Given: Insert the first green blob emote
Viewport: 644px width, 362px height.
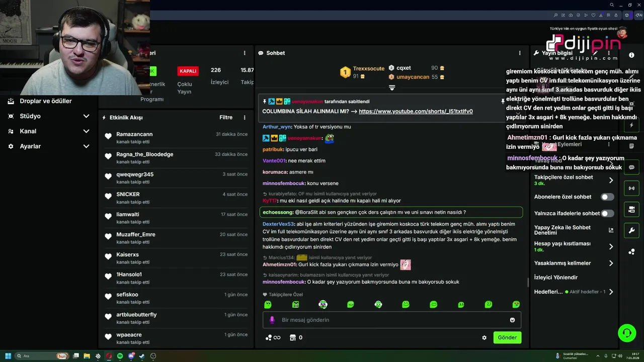Looking at the screenshot, I should tap(268, 304).
